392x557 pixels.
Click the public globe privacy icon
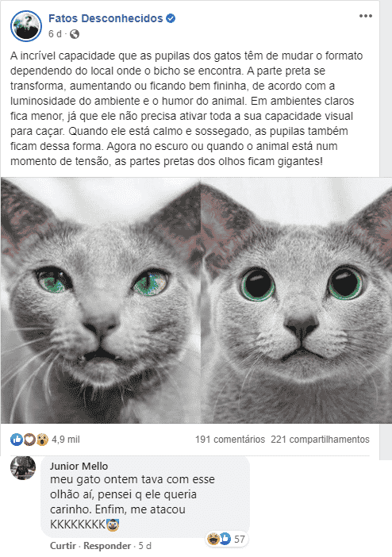click(75, 34)
